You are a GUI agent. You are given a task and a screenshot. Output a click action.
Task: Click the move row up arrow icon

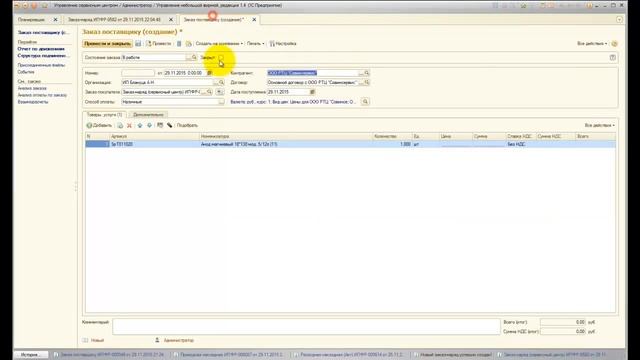[x=140, y=125]
